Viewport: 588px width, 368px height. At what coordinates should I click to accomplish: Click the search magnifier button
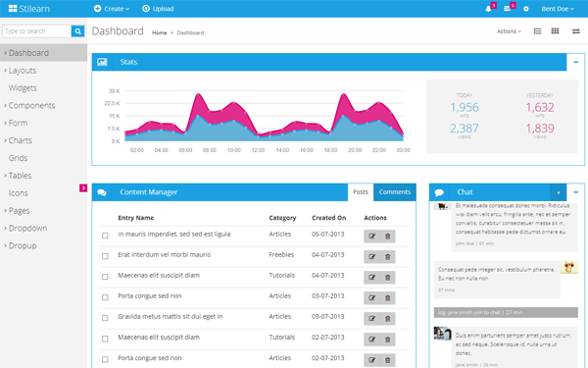(77, 31)
